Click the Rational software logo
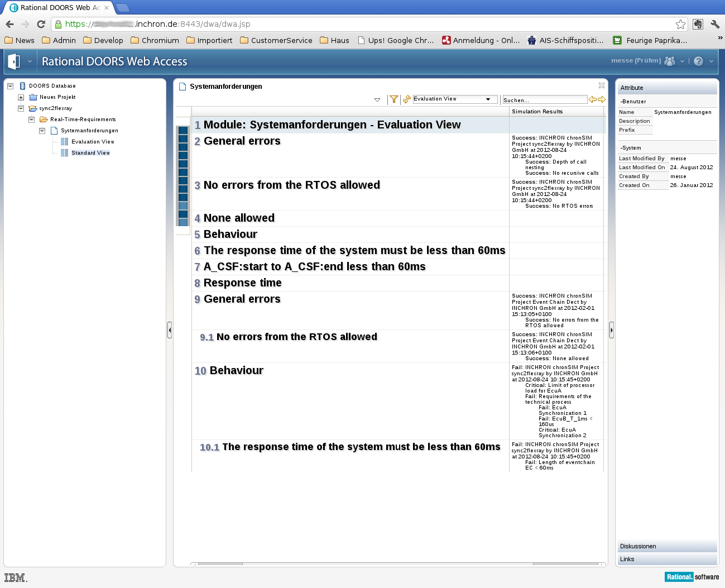The height and width of the screenshot is (588, 725). [x=692, y=577]
